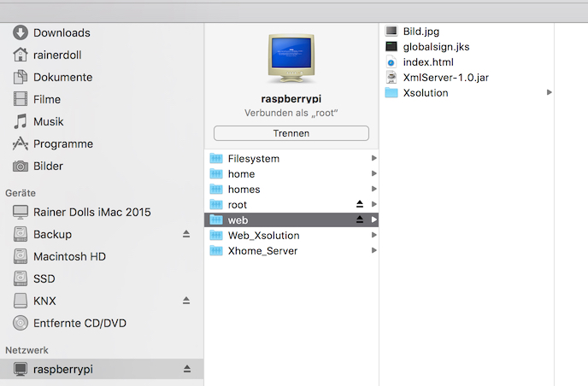
Task: Click the raspberrypi computer preview image
Action: pyautogui.click(x=291, y=58)
